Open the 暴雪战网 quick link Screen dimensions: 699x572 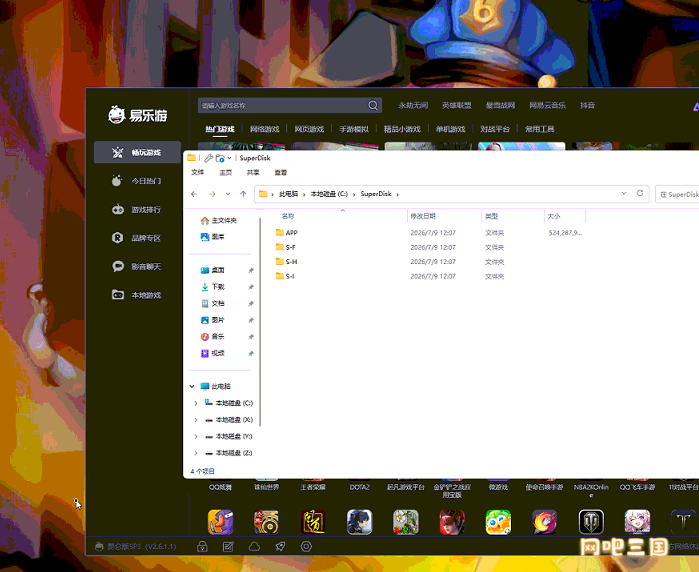[x=500, y=105]
